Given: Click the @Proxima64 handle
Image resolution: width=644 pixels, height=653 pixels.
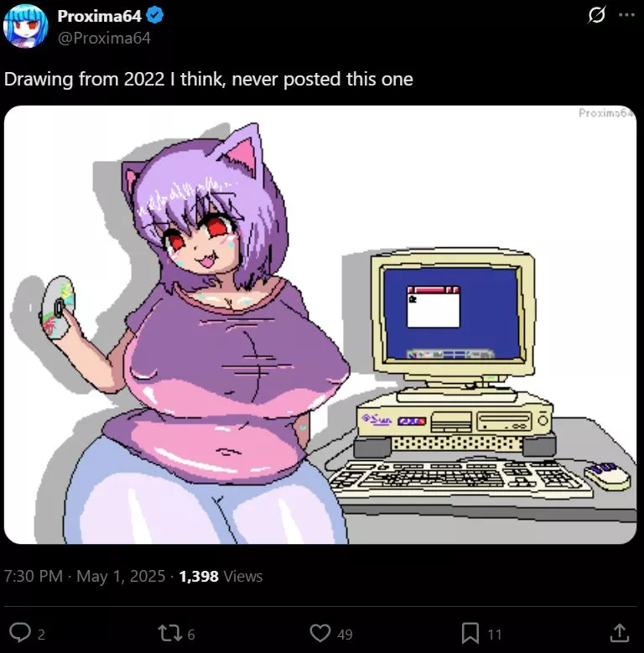Looking at the screenshot, I should pos(104,38).
